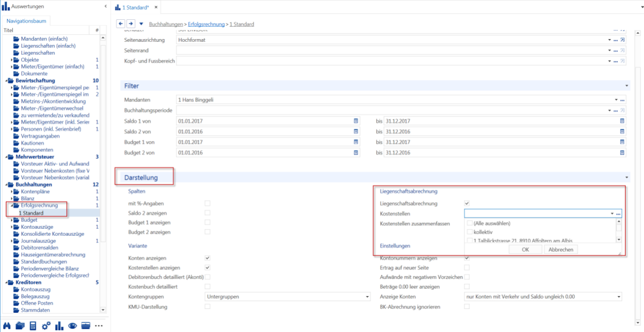The height and width of the screenshot is (332, 644).
Task: Go back with the left arrow button
Action: (x=120, y=24)
